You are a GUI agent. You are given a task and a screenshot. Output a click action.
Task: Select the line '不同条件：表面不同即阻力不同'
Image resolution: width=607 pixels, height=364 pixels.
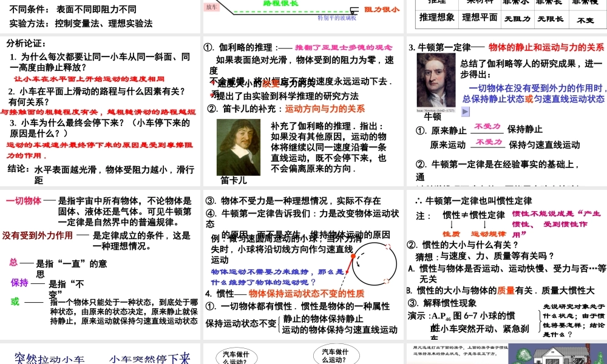[x=73, y=9]
